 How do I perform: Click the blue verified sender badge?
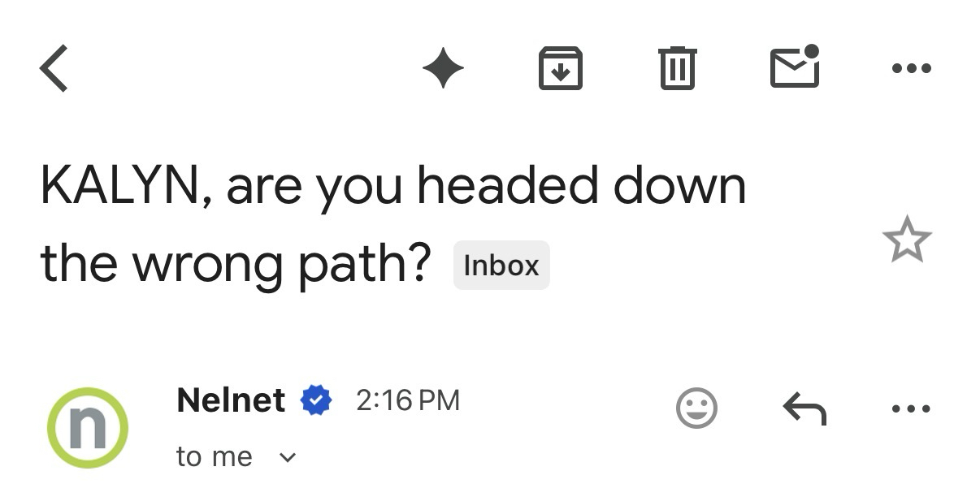pyautogui.click(x=316, y=401)
